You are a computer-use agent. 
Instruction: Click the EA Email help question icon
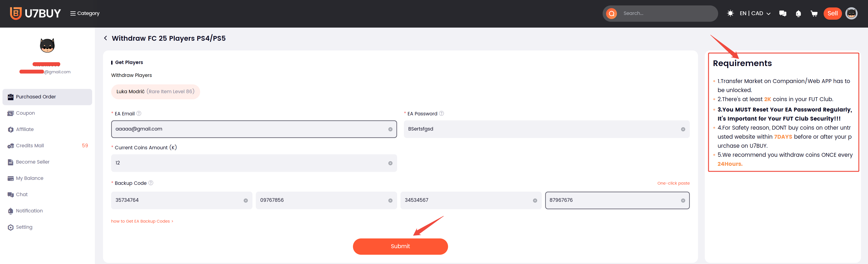(139, 114)
